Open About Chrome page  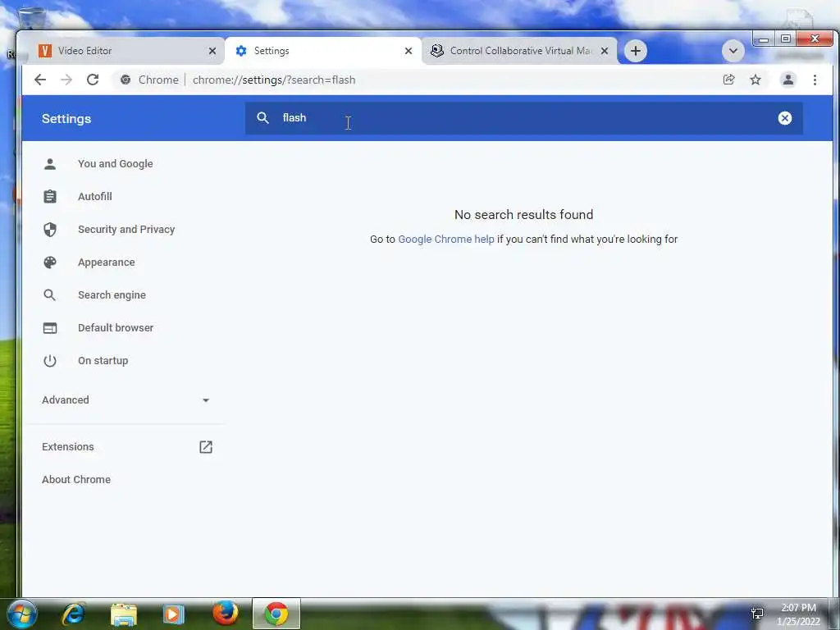76,479
